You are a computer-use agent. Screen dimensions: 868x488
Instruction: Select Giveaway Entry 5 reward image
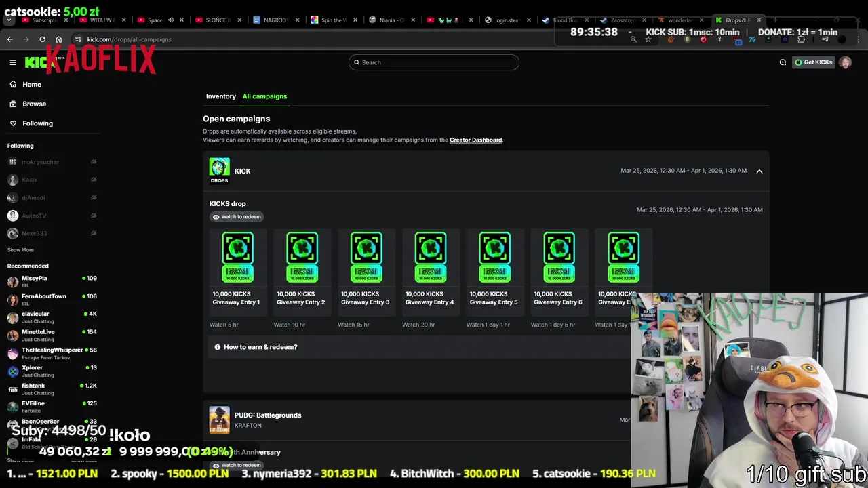(494, 258)
